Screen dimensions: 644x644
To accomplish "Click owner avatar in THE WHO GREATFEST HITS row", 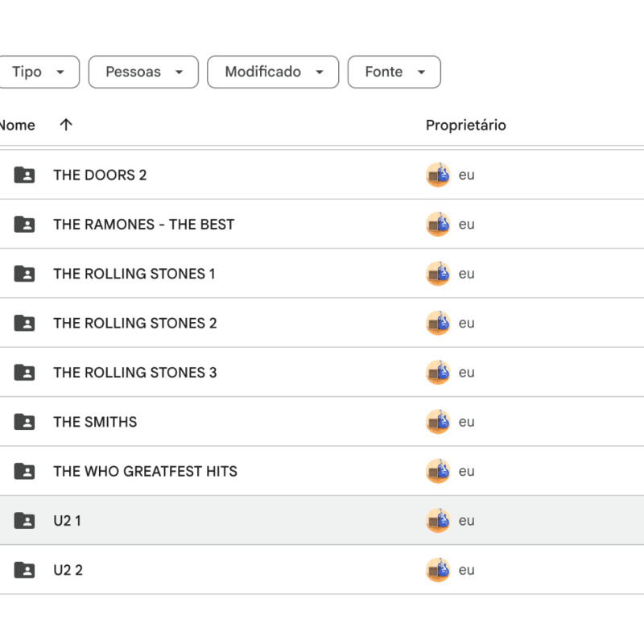I will [438, 471].
